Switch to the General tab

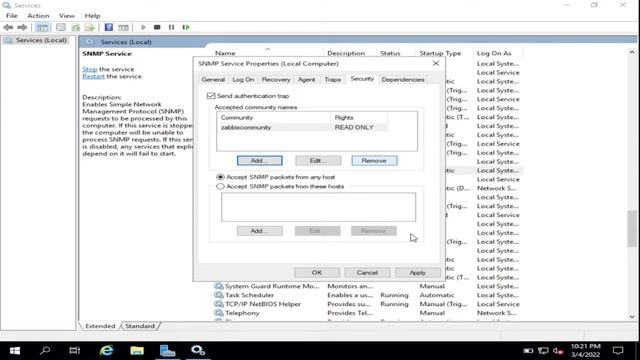[213, 80]
